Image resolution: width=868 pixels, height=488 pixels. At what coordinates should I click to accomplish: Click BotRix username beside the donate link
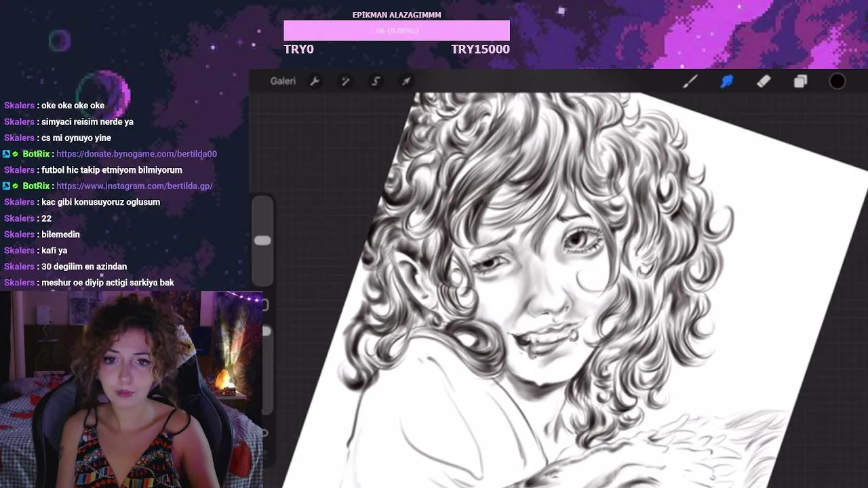point(36,154)
